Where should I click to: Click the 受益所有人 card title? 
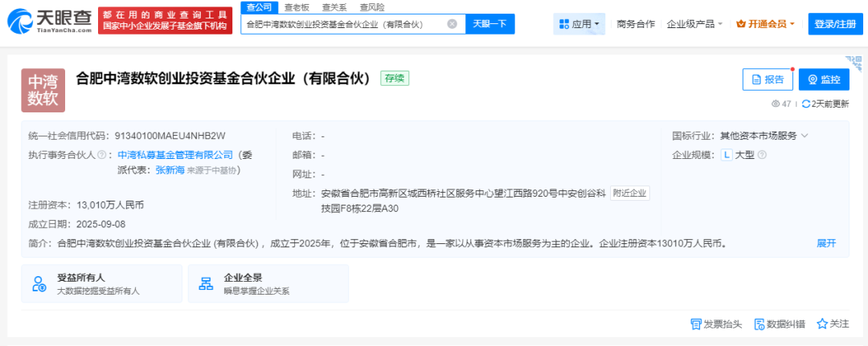pyautogui.click(x=81, y=278)
